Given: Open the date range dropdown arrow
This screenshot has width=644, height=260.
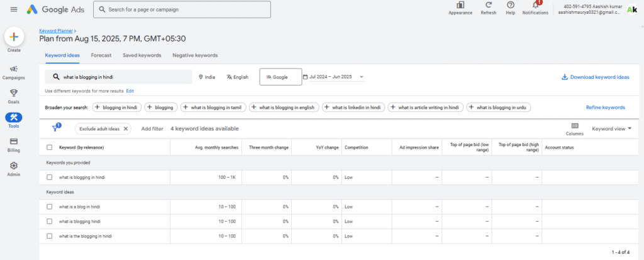Looking at the screenshot, I should pos(362,77).
